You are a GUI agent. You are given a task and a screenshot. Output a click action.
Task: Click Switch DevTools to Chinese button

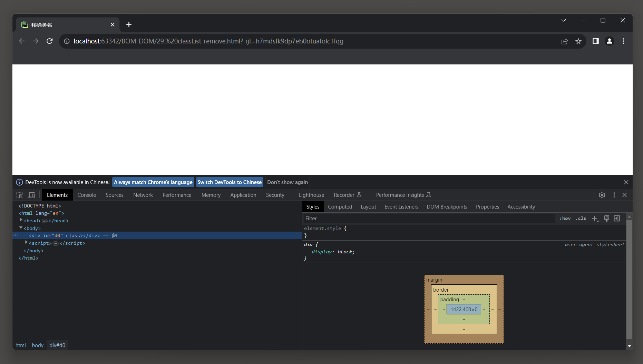[230, 182]
